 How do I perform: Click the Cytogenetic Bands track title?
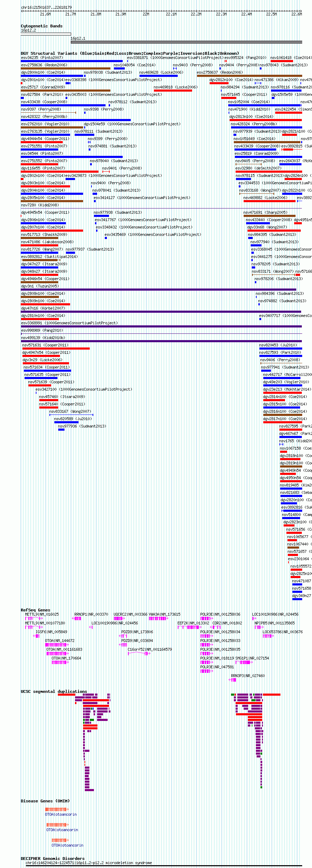tap(41, 26)
